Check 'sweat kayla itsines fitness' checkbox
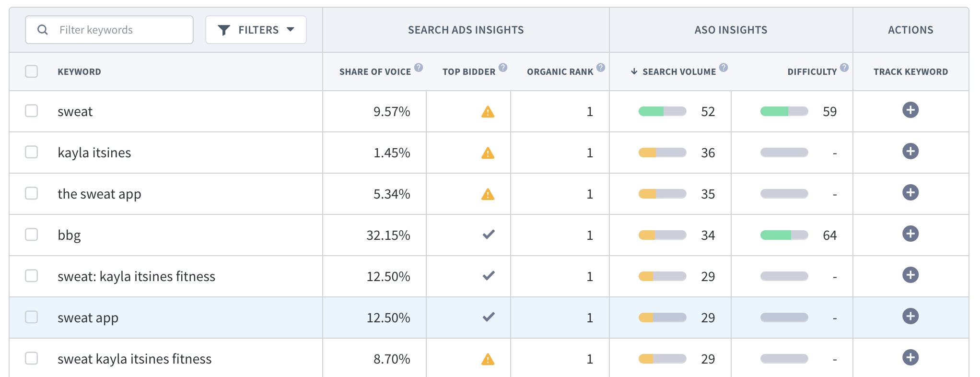The width and height of the screenshot is (980, 377). (32, 358)
